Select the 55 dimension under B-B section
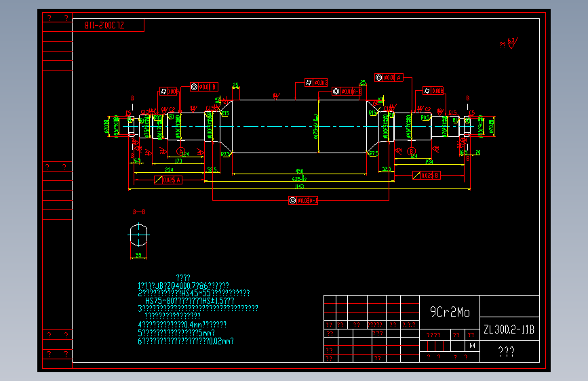This screenshot has height=381, width=588. 138,255
